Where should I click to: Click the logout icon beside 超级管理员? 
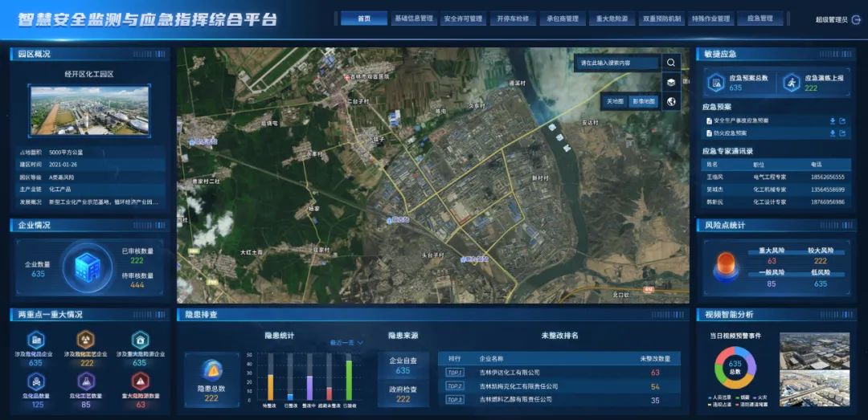pos(856,19)
